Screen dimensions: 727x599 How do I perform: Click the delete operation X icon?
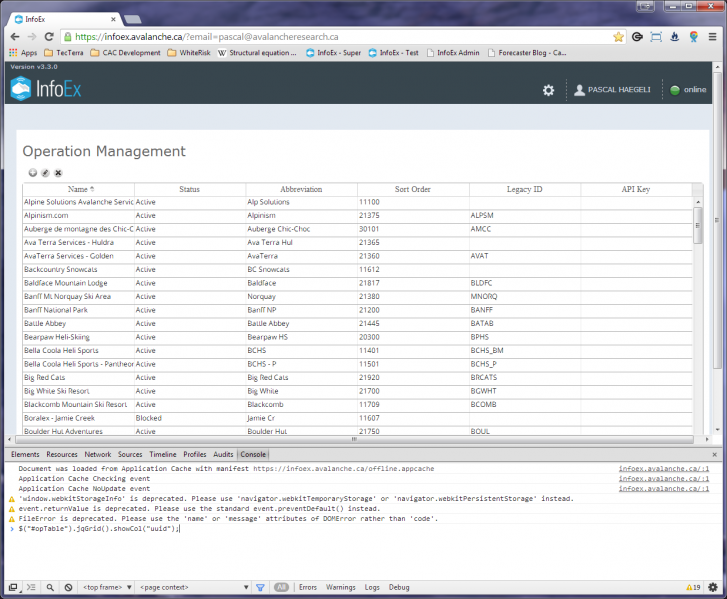click(58, 173)
